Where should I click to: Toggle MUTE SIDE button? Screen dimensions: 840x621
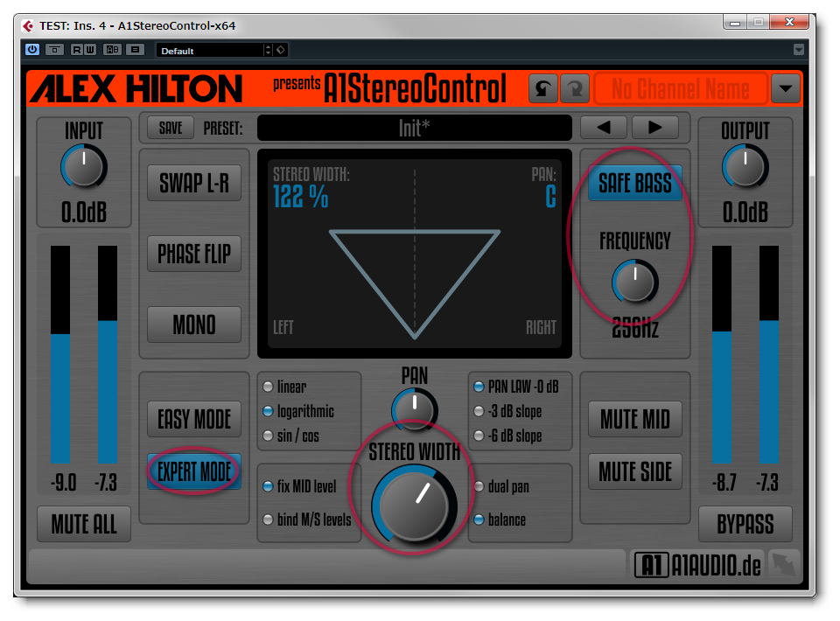coord(635,471)
